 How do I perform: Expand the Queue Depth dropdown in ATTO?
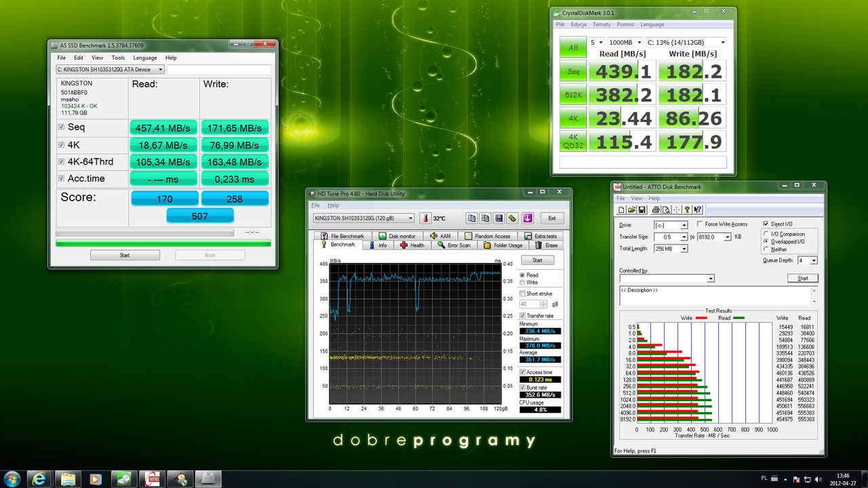(x=813, y=260)
